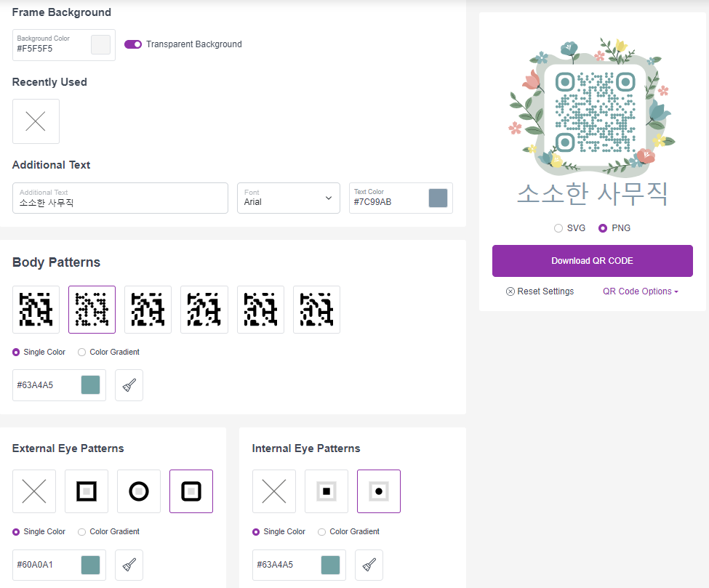The height and width of the screenshot is (588, 709).
Task: Choose the fourth body pattern thumbnail
Action: pos(204,310)
